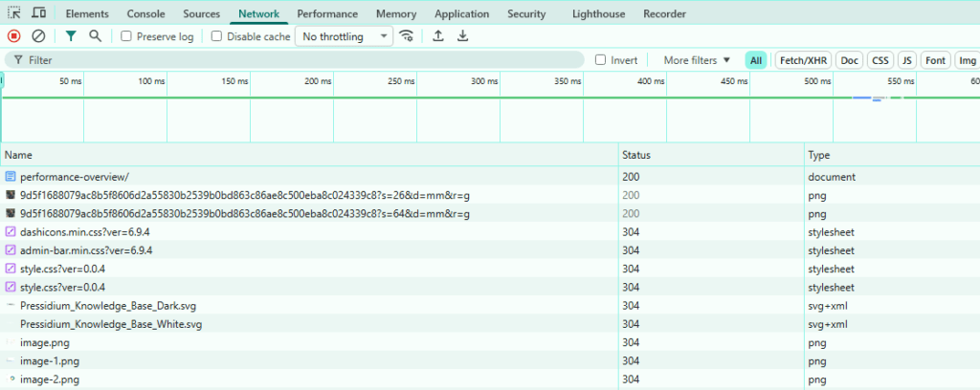Filter requests by CSS type
Image resolution: width=980 pixels, height=390 pixels.
pyautogui.click(x=880, y=60)
